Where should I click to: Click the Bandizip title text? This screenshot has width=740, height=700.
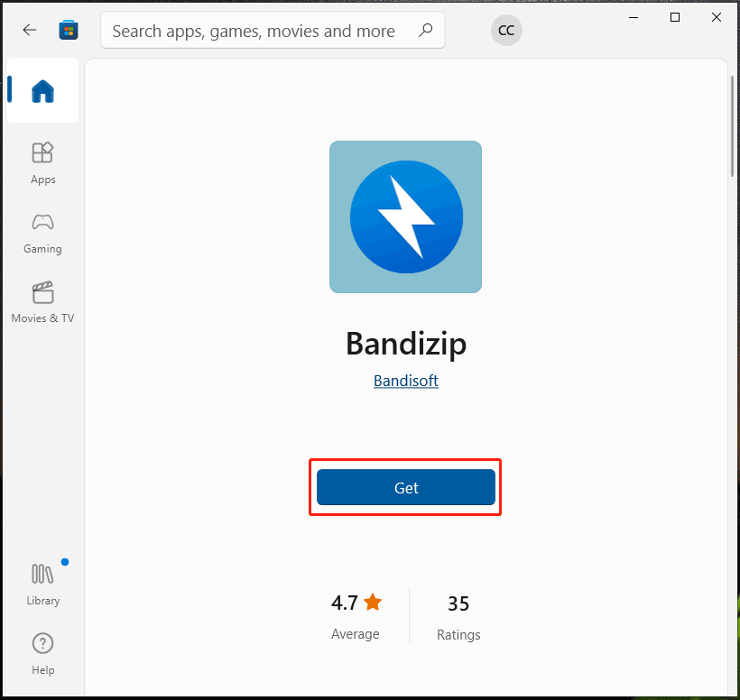pyautogui.click(x=406, y=345)
